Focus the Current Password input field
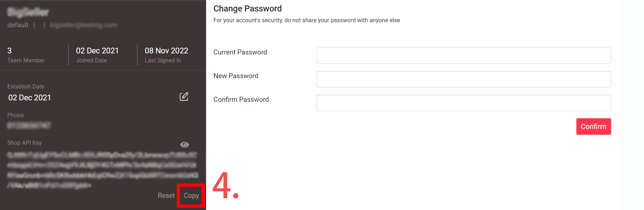This screenshot has width=644, height=210. pos(464,56)
